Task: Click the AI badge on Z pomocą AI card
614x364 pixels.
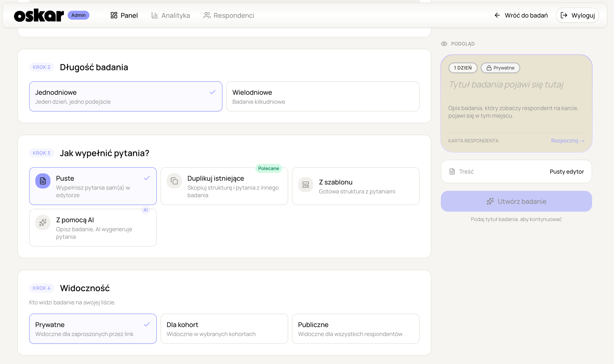Action: (x=146, y=210)
